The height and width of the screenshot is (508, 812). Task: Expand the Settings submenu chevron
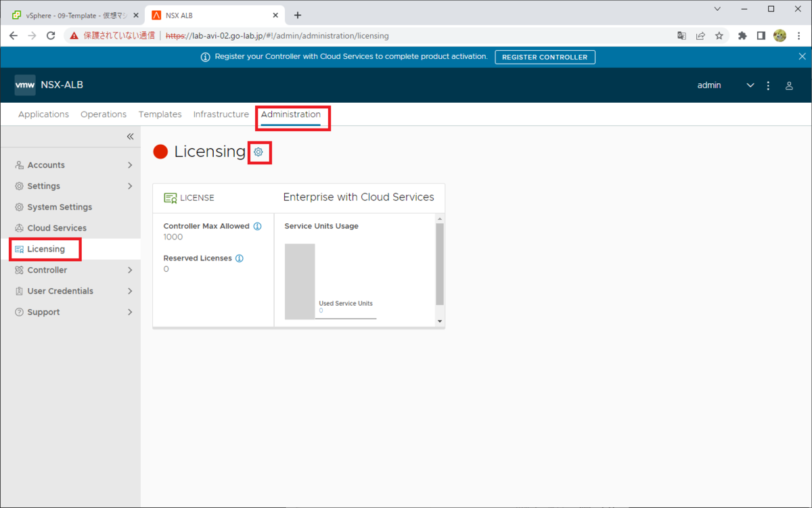(x=130, y=186)
